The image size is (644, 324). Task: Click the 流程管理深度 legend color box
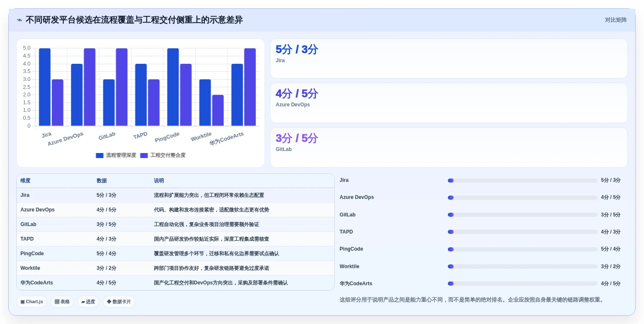(99, 156)
